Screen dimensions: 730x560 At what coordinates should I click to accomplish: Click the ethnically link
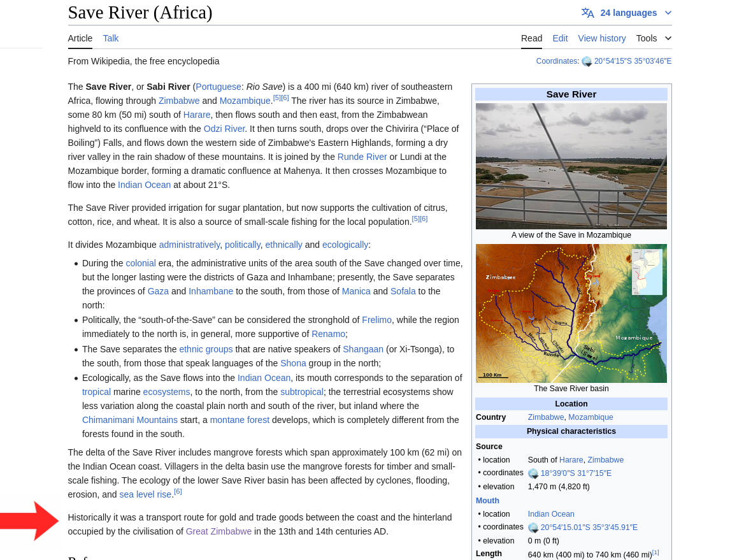[283, 245]
